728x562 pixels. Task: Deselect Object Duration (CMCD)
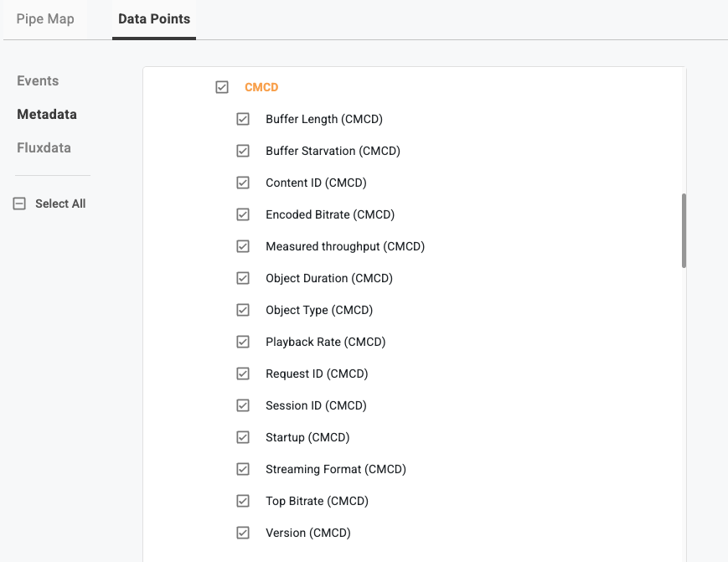tap(243, 278)
